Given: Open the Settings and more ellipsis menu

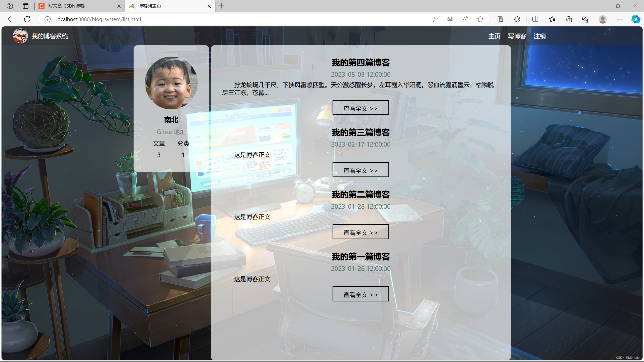Looking at the screenshot, I should [x=620, y=19].
